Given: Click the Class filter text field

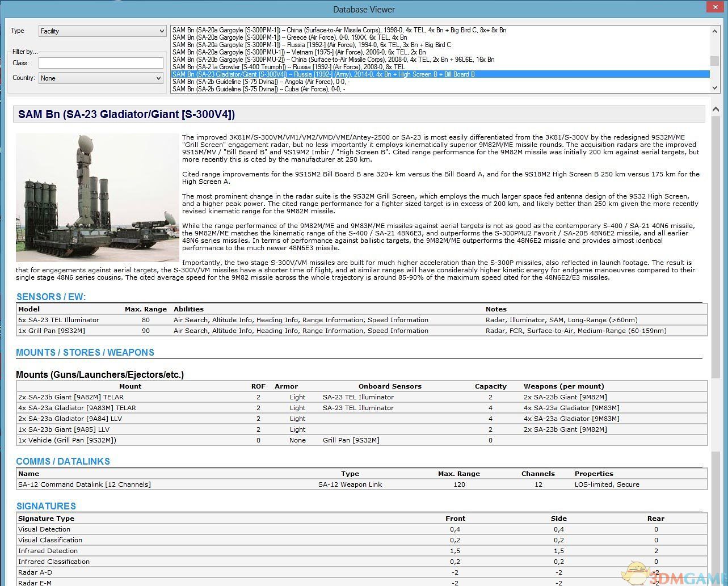Looking at the screenshot, I should 100,63.
